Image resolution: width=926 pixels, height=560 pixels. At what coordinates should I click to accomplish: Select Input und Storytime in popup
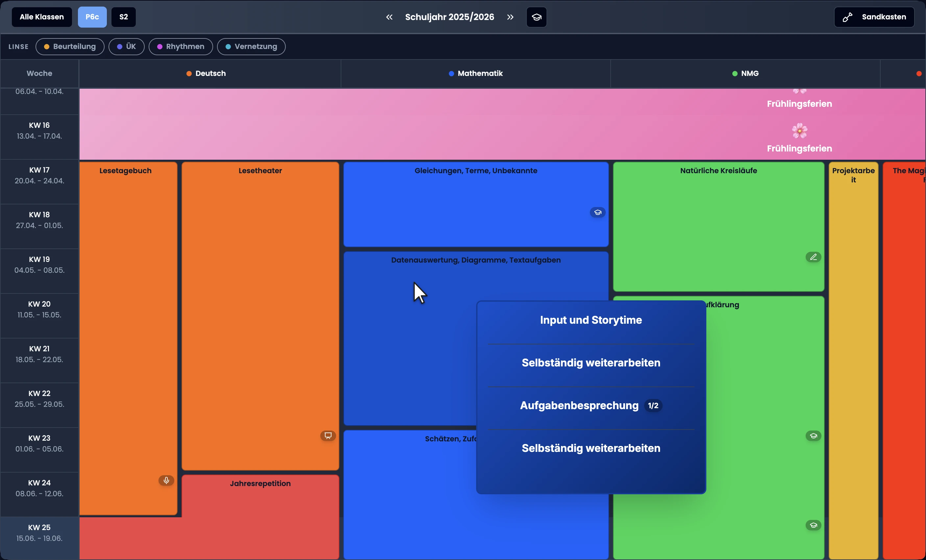(591, 320)
